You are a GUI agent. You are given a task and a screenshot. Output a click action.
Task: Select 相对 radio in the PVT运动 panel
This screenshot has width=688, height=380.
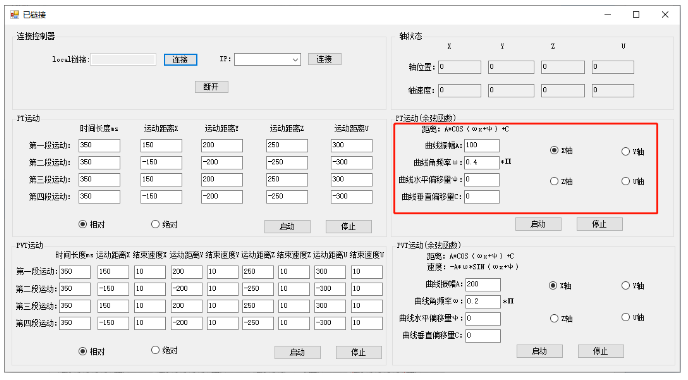(x=91, y=351)
